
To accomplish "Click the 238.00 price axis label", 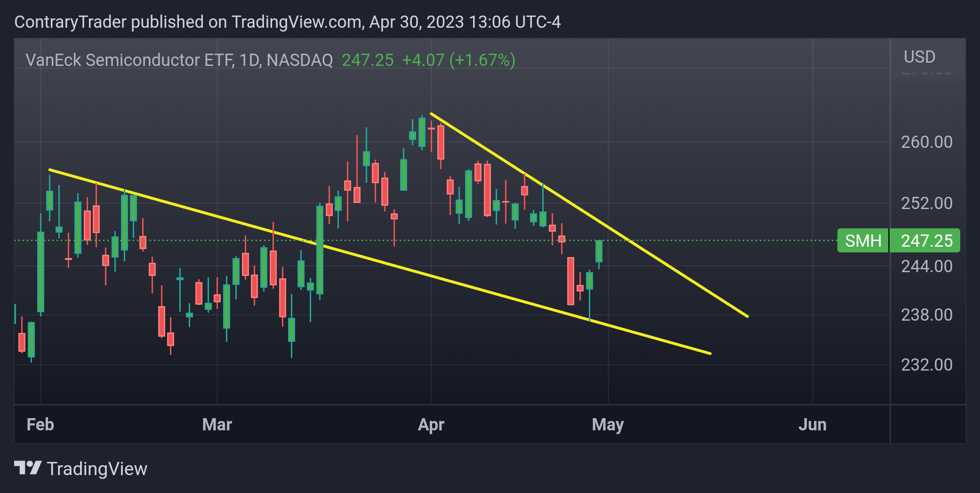I will point(926,315).
